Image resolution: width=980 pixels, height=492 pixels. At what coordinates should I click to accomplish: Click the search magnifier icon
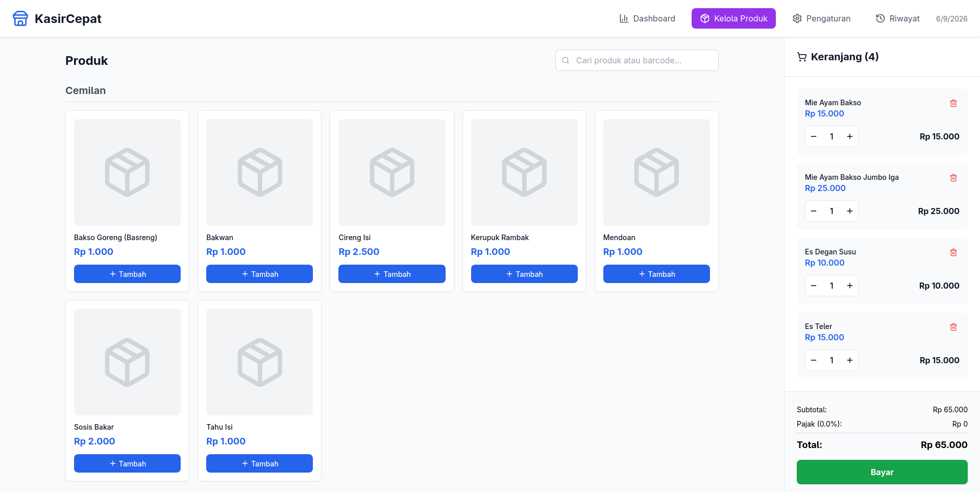(x=566, y=60)
